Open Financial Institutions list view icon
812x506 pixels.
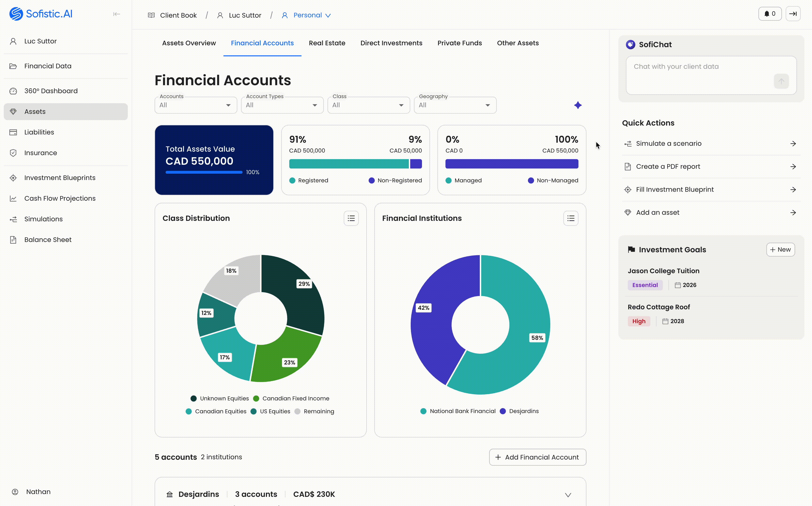570,218
